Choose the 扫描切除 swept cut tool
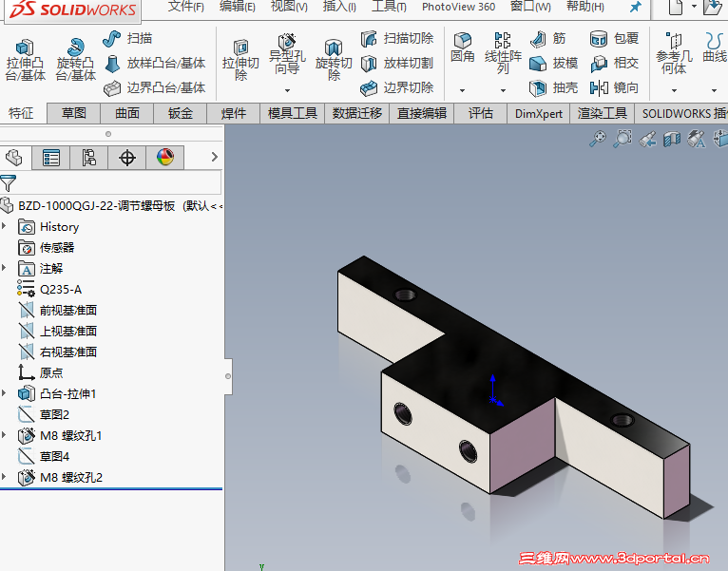 coord(397,39)
